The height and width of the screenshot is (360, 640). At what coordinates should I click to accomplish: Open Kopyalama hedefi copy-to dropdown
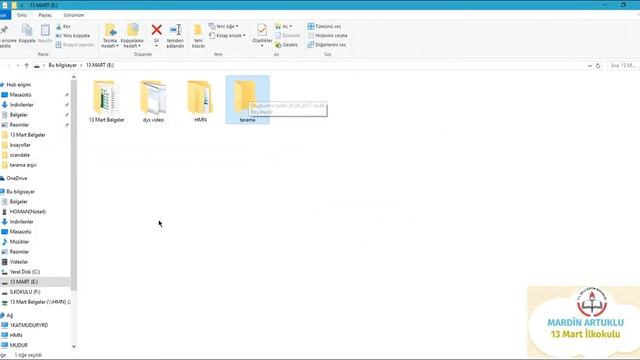[132, 36]
